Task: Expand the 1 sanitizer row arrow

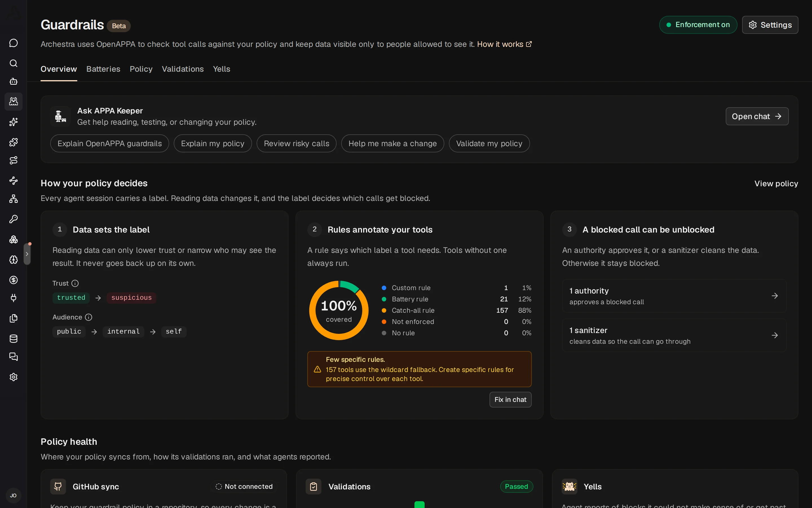Action: click(775, 335)
